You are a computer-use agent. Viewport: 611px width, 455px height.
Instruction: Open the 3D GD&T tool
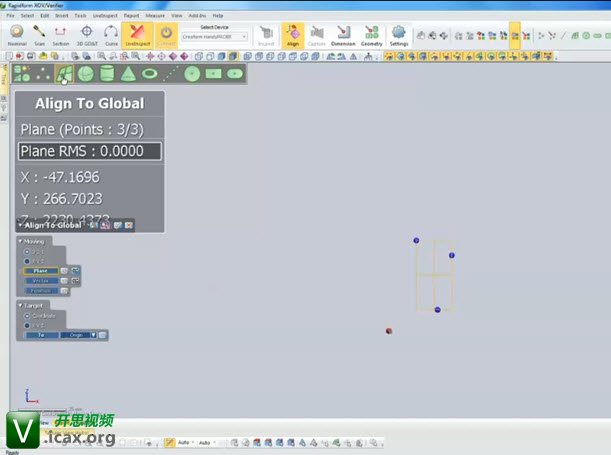[x=87, y=35]
